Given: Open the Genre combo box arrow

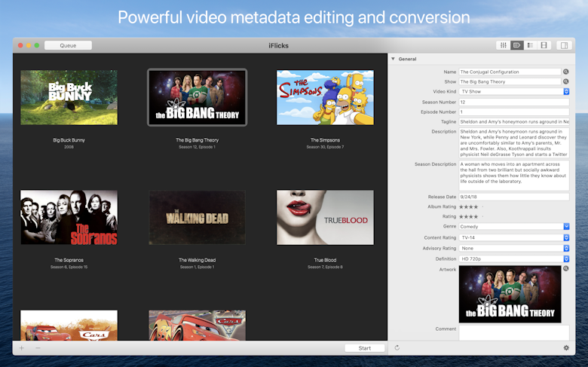Looking at the screenshot, I should 566,226.
